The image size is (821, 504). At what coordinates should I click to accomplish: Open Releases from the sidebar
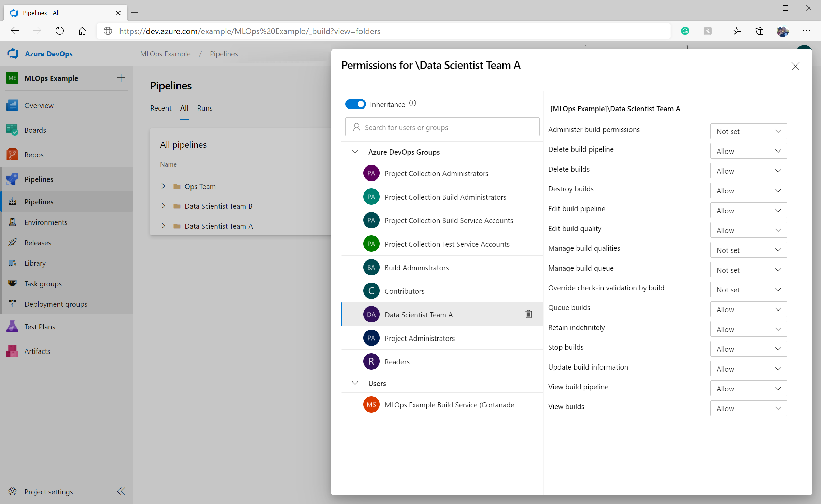click(67, 243)
